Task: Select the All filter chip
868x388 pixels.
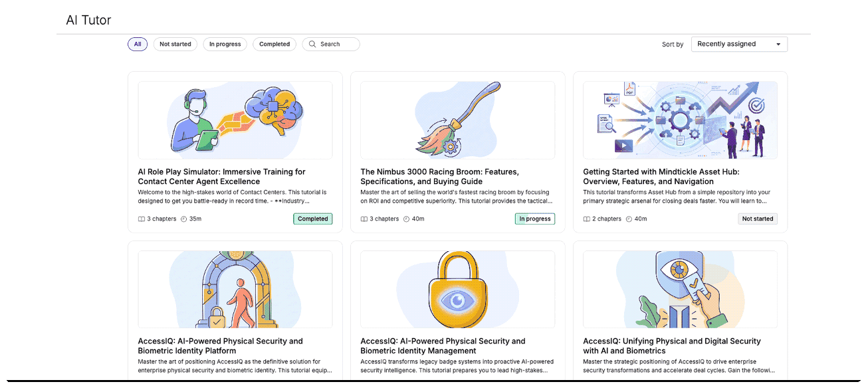Action: [x=138, y=45]
